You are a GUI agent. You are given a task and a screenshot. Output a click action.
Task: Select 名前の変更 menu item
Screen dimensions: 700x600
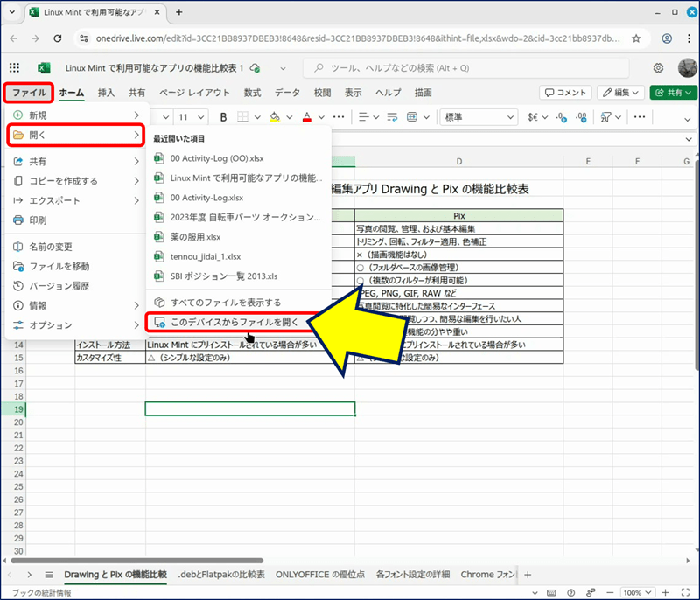click(76, 247)
